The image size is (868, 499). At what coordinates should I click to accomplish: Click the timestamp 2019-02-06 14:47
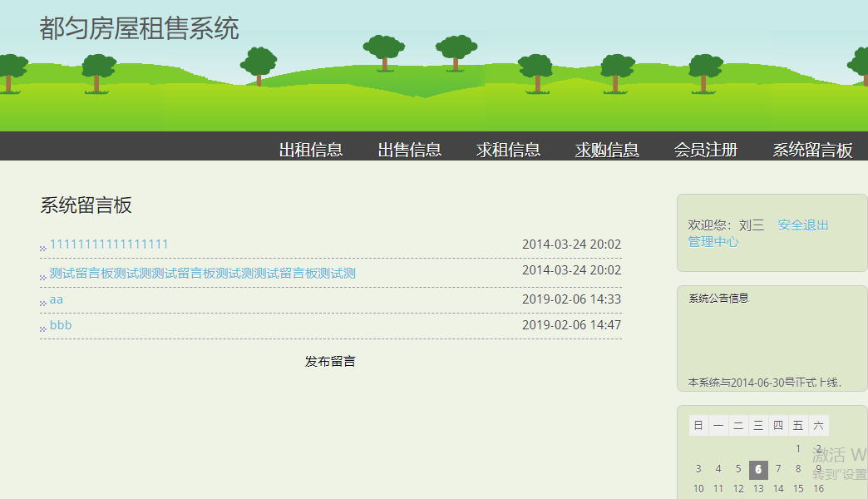(571, 325)
